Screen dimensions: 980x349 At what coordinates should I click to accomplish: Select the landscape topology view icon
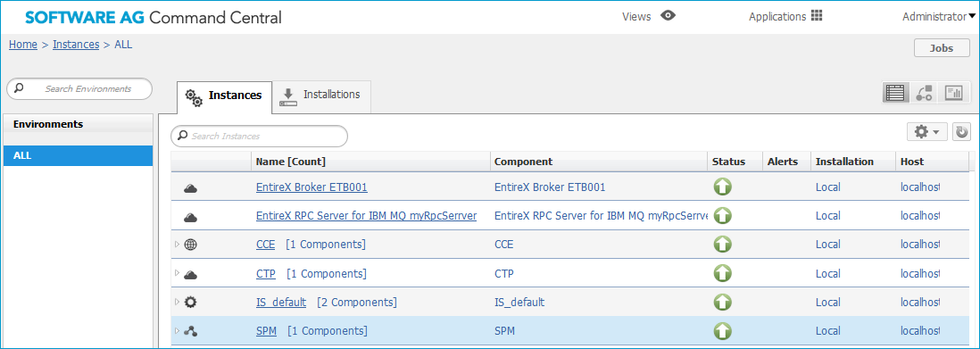[x=924, y=94]
